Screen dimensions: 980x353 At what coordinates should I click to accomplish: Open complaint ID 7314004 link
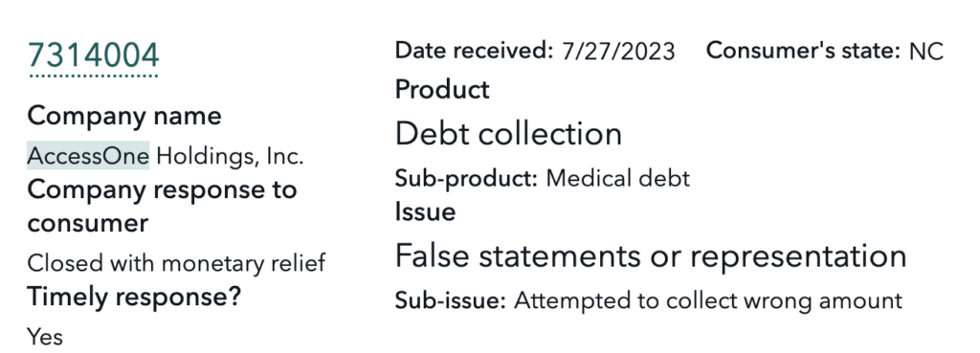(x=93, y=56)
